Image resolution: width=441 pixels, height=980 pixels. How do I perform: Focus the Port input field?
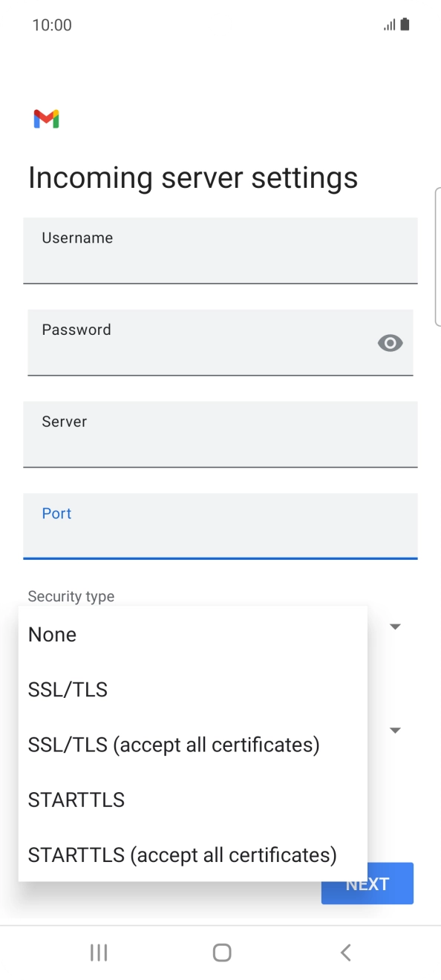click(x=220, y=526)
